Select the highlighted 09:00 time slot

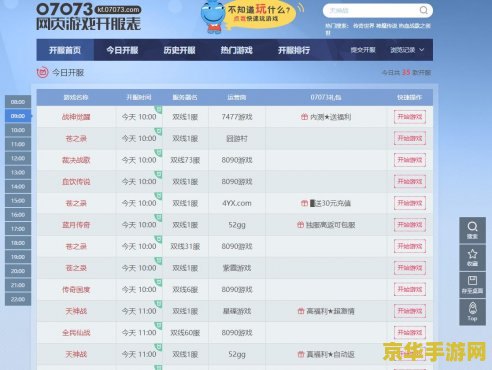click(x=18, y=116)
